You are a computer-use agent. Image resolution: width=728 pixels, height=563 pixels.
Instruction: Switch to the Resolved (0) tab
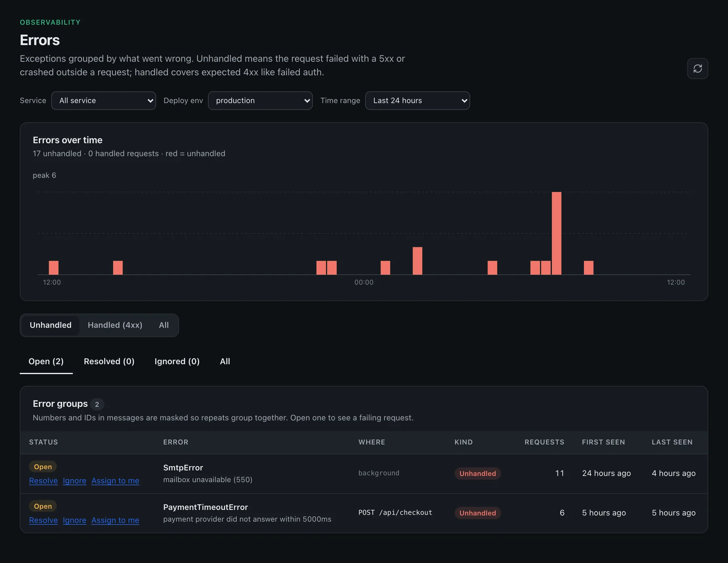coord(109,361)
